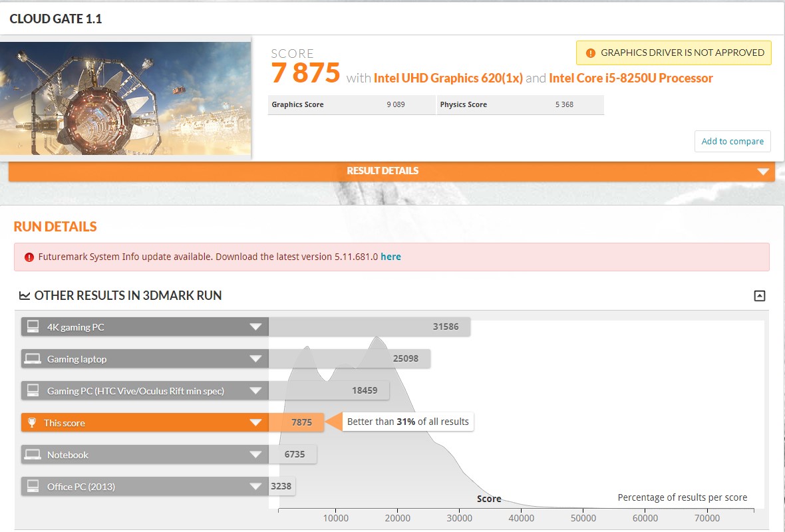Click the 7 875 overall score value
This screenshot has height=532, width=785.
tap(305, 73)
